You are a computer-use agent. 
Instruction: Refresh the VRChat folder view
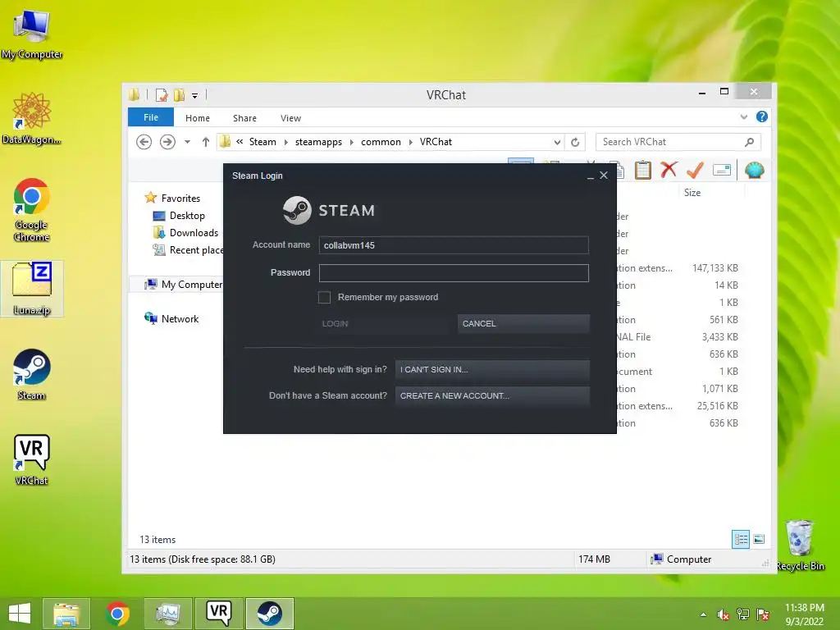pyautogui.click(x=575, y=142)
